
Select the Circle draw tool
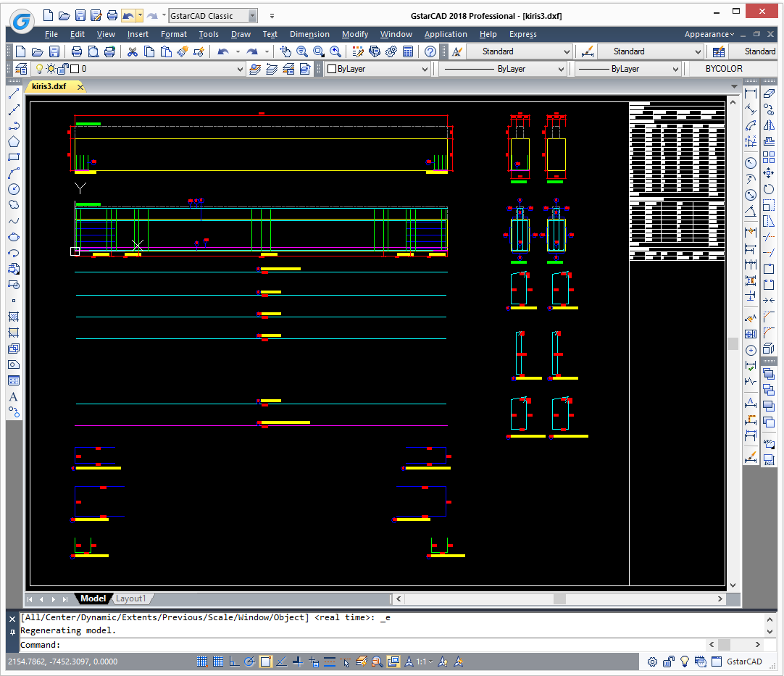[14, 189]
